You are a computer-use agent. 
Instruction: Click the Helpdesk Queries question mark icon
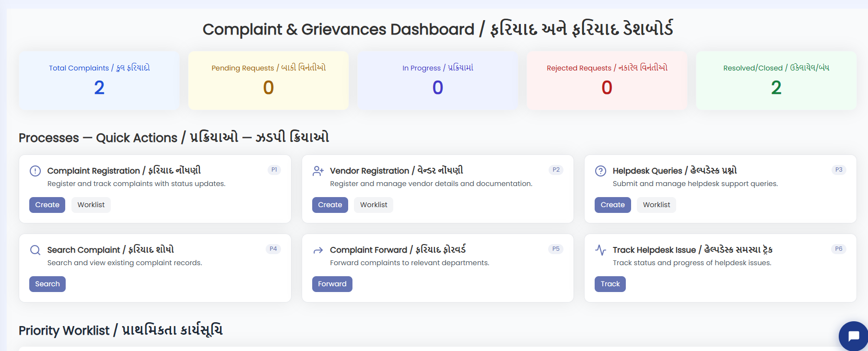(600, 171)
